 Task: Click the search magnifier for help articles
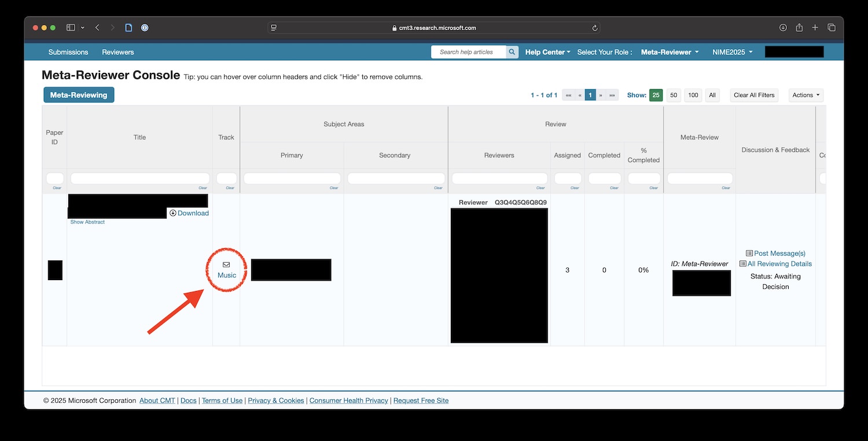pos(512,52)
